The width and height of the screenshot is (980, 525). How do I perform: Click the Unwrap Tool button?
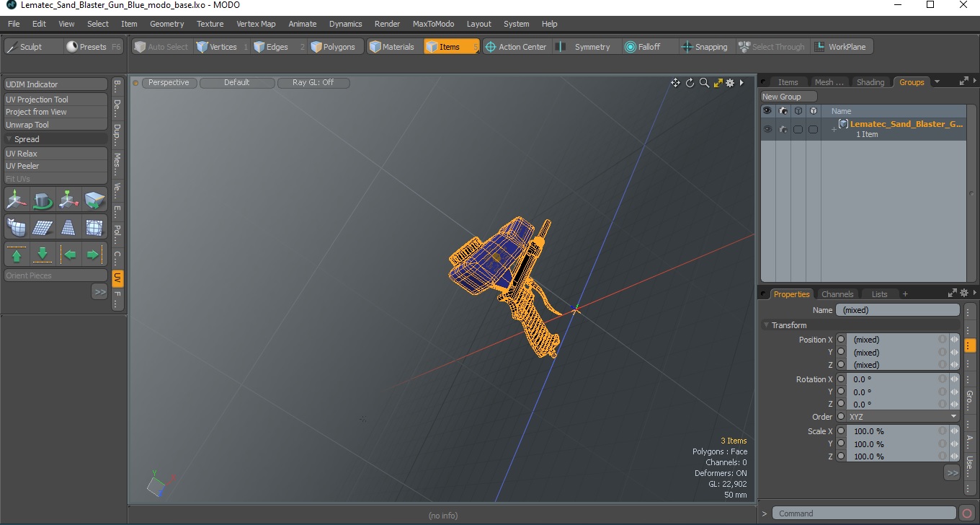pos(55,125)
